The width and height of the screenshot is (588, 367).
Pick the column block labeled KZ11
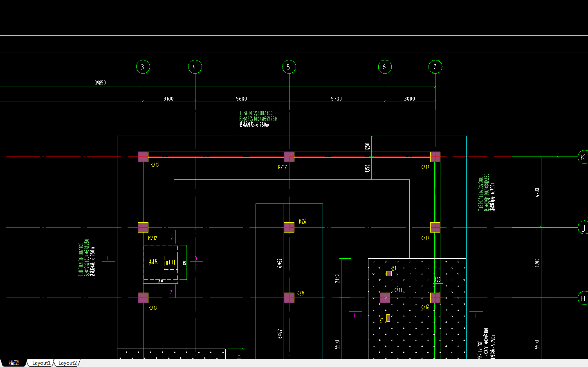[x=385, y=298]
